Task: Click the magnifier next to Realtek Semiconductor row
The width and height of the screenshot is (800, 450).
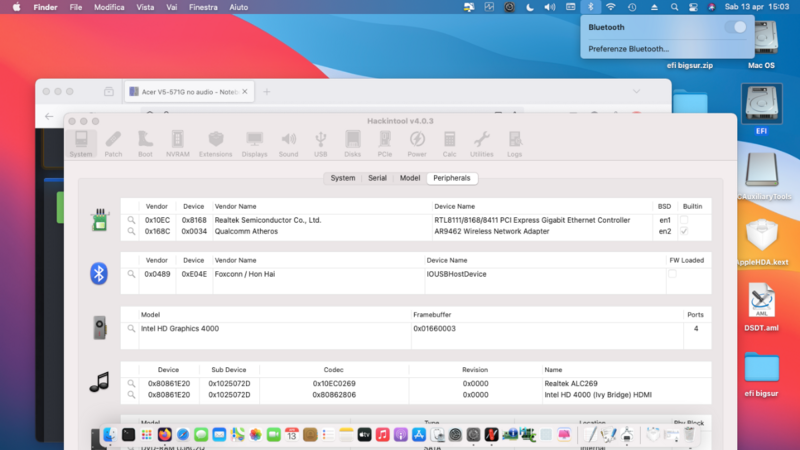Action: (x=131, y=220)
